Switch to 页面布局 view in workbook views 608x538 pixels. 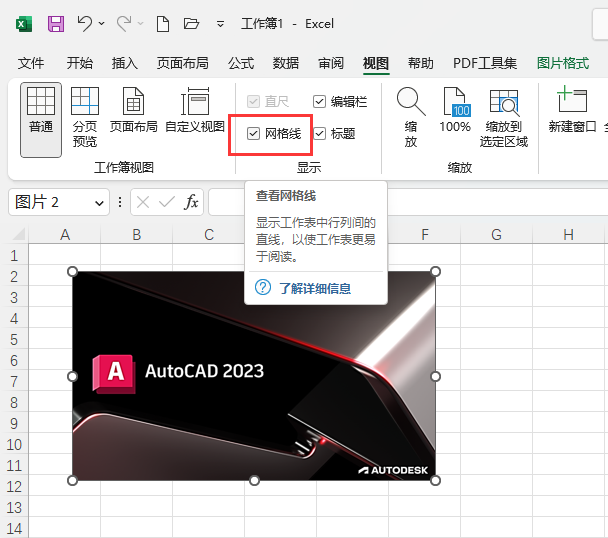click(x=133, y=111)
